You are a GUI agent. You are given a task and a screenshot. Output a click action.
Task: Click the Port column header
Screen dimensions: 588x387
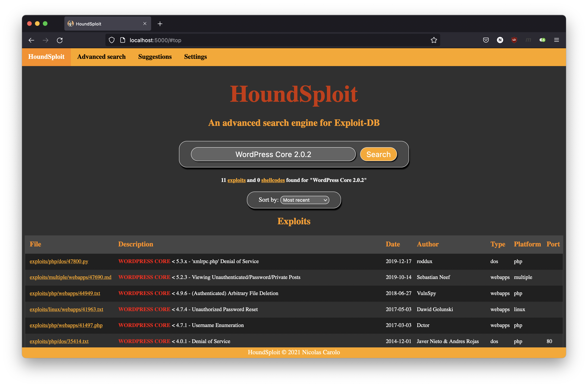tap(553, 244)
